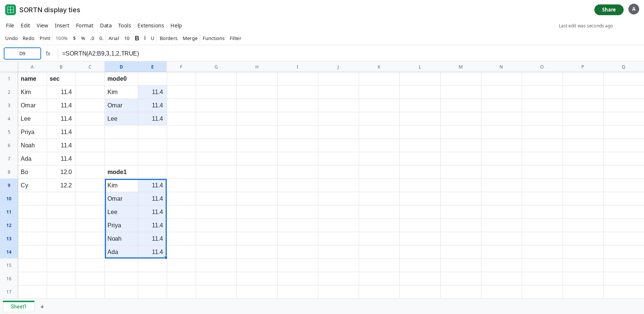Toggle underline formatting
The width and height of the screenshot is (644, 314).
(x=152, y=38)
